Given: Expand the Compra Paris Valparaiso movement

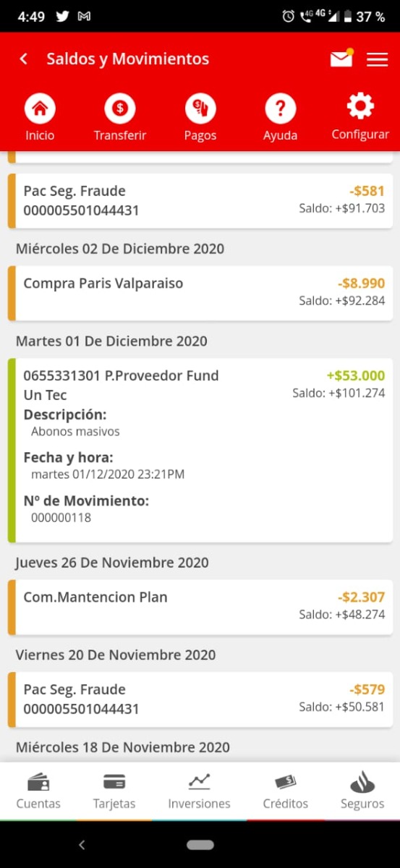Looking at the screenshot, I should point(200,293).
